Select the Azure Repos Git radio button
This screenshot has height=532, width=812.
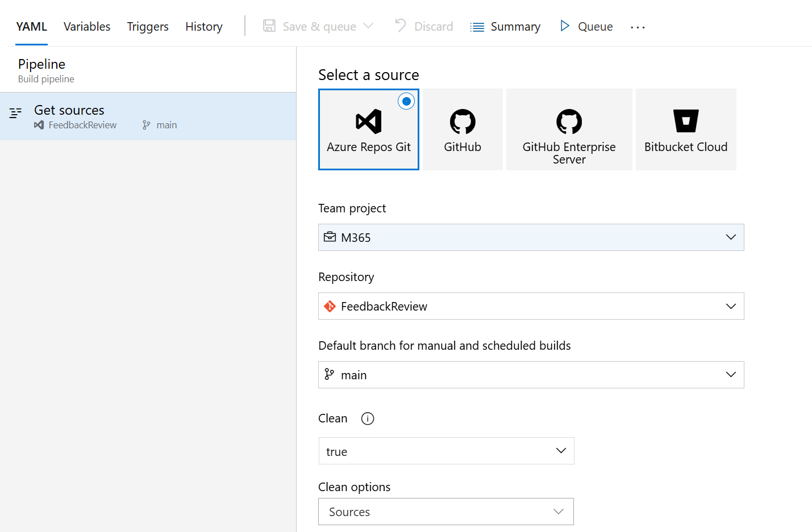(x=406, y=102)
